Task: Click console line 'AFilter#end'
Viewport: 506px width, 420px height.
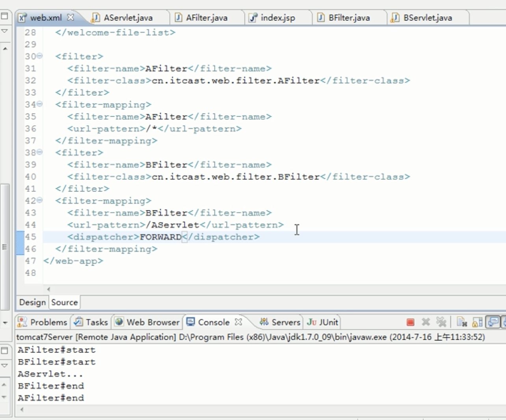Action: tap(50, 398)
